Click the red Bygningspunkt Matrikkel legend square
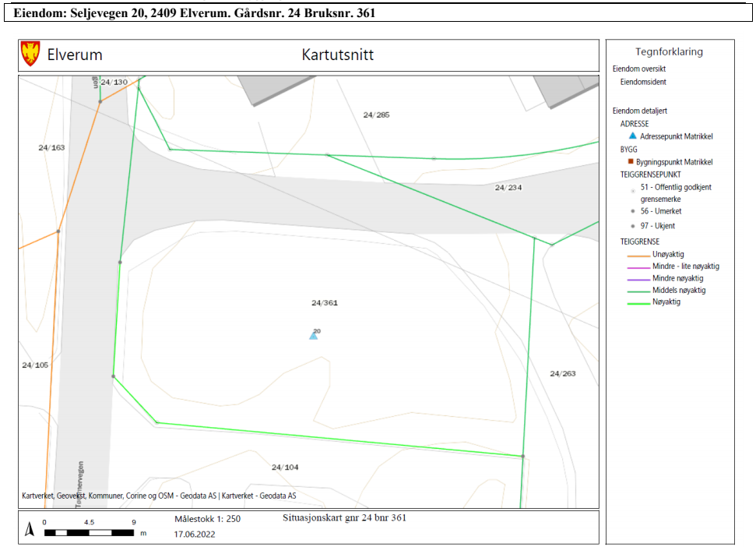Screen dimensions: 756x547 tap(631, 161)
